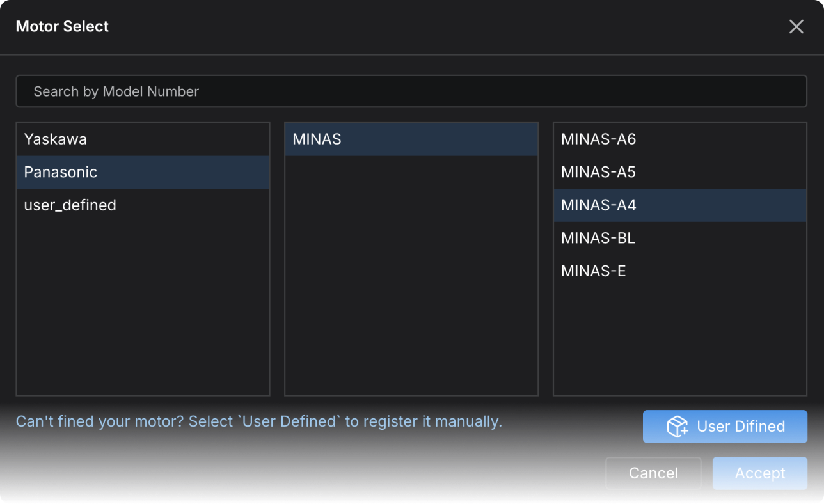Click the Cancel button

653,473
